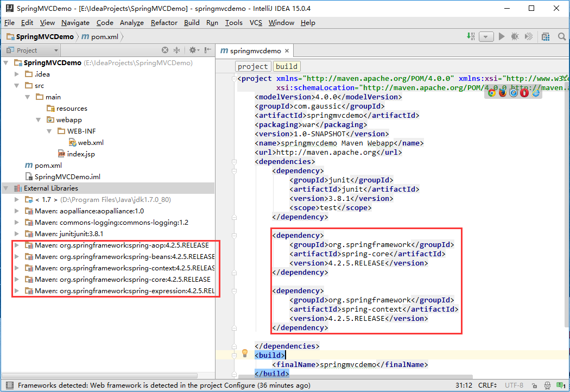Expand the commons-logging Maven library
The image size is (570, 392).
tap(17, 223)
